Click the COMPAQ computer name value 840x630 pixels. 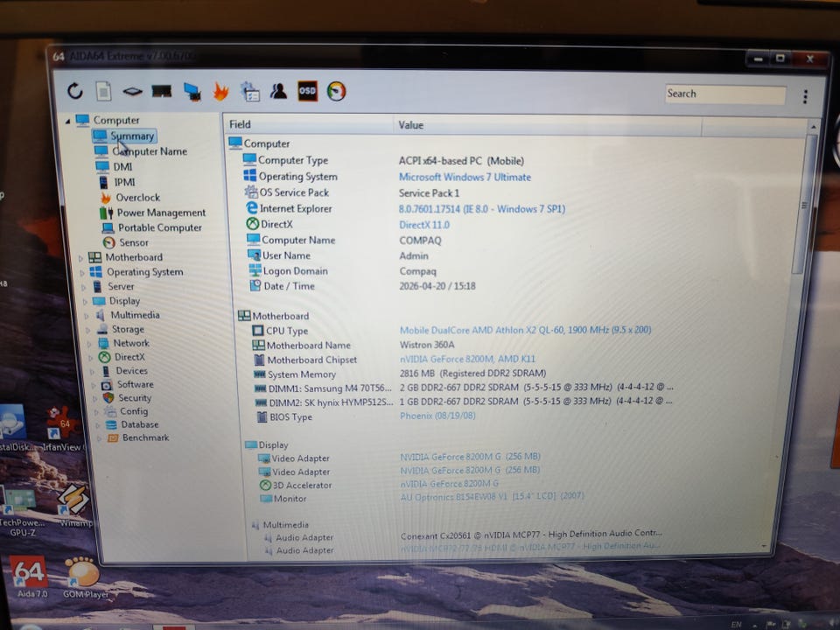pyautogui.click(x=420, y=241)
